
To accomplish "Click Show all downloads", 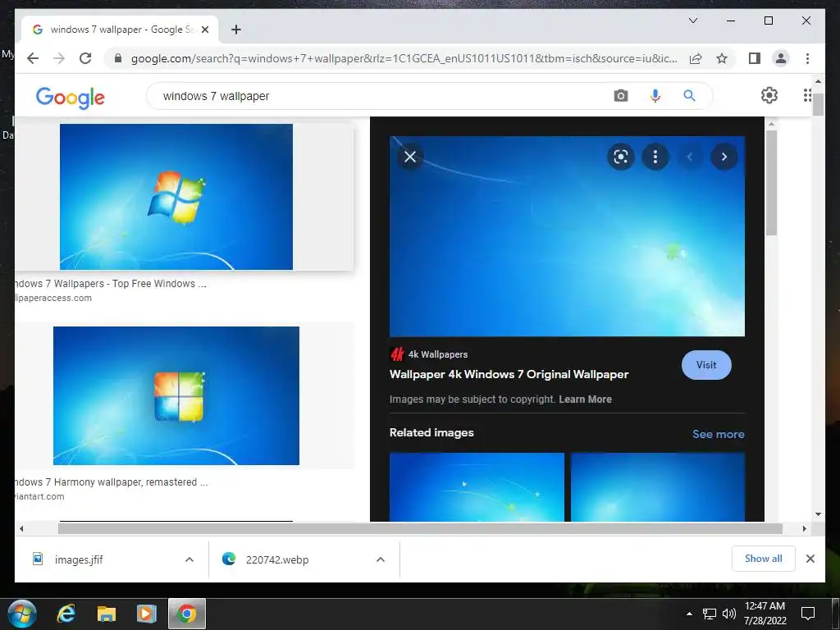I will point(763,558).
